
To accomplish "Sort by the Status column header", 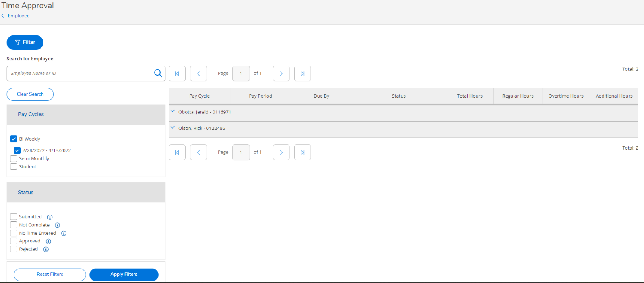I will (x=398, y=96).
